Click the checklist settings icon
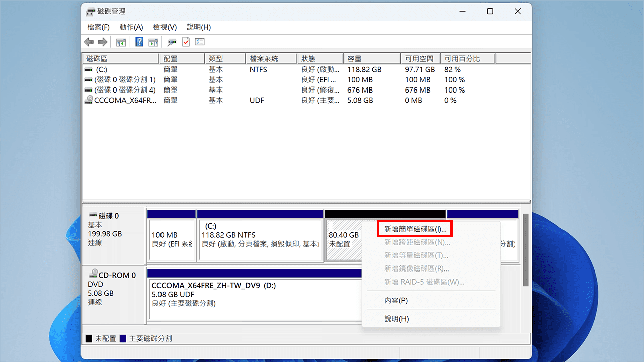 pyautogui.click(x=200, y=42)
